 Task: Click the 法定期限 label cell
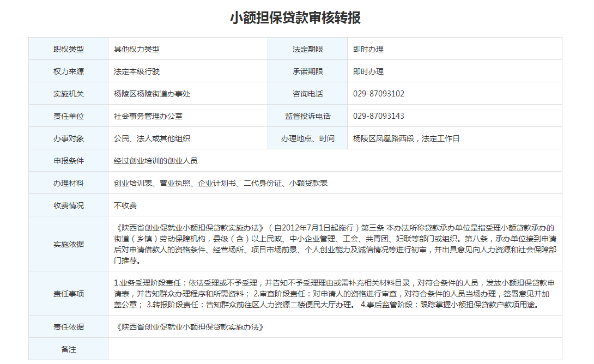coord(307,49)
